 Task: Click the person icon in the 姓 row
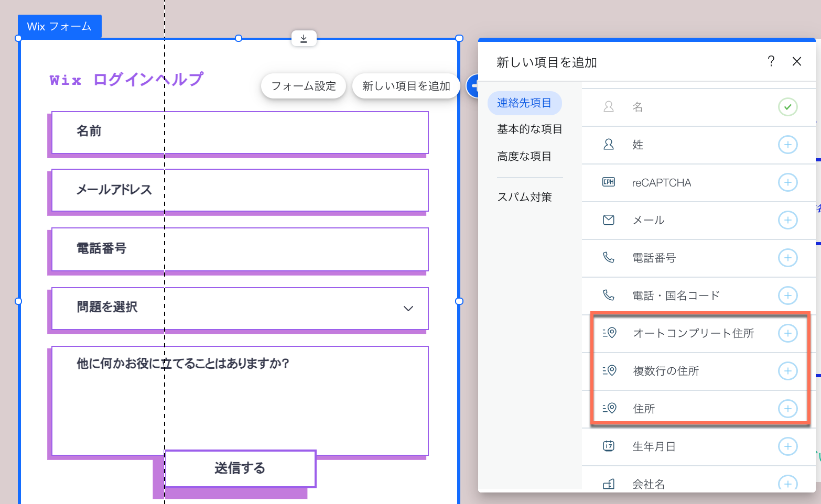coord(609,145)
